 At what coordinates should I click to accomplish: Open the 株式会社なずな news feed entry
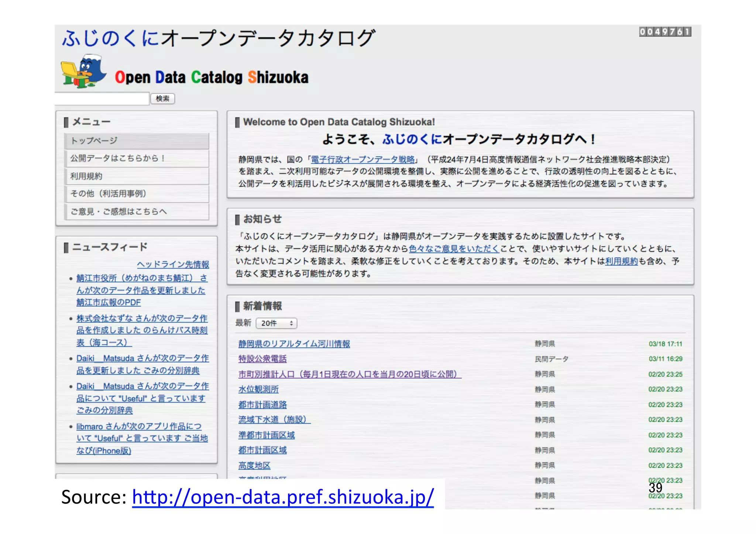[142, 330]
